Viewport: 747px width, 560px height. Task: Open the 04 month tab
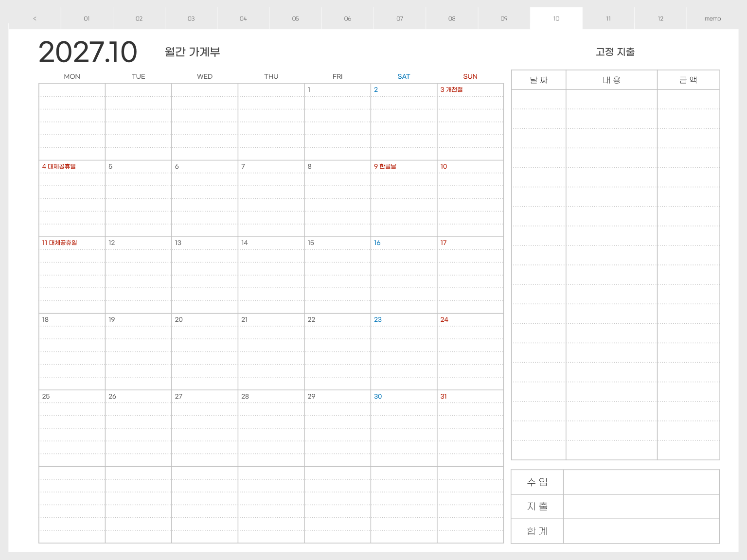point(243,18)
